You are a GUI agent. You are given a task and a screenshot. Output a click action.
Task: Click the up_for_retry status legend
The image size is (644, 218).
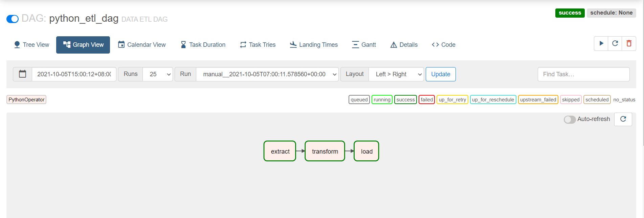(x=452, y=100)
